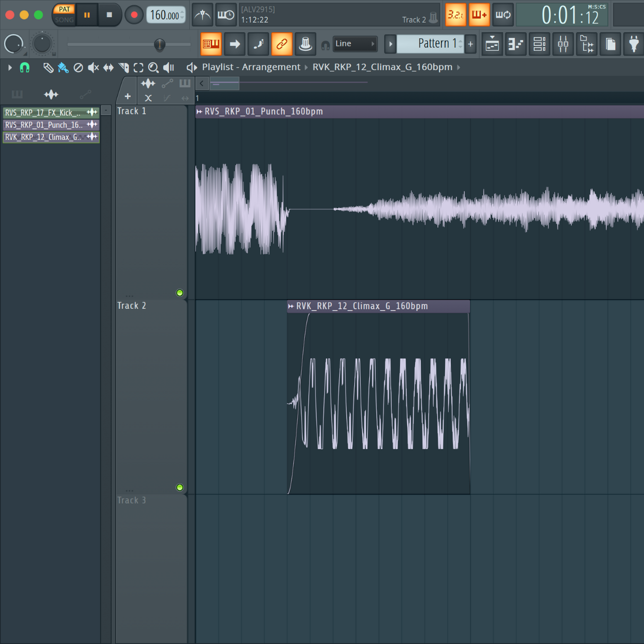The width and height of the screenshot is (644, 644).
Task: Click the master volume knob
Action: 14,44
